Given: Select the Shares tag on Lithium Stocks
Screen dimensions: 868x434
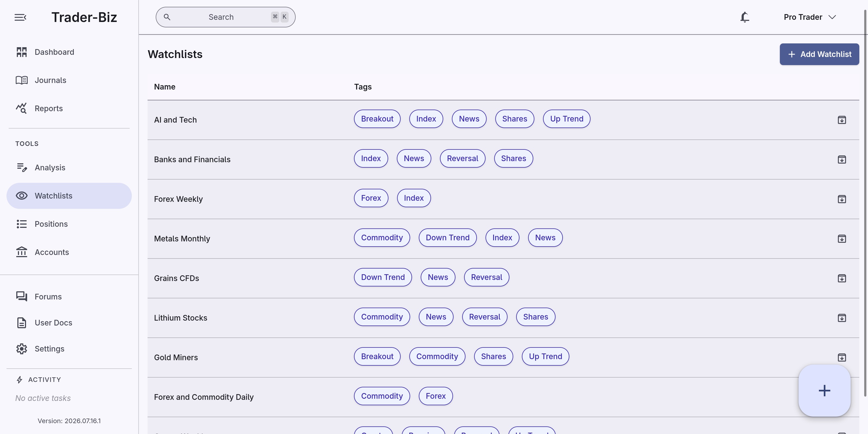Looking at the screenshot, I should 535,317.
